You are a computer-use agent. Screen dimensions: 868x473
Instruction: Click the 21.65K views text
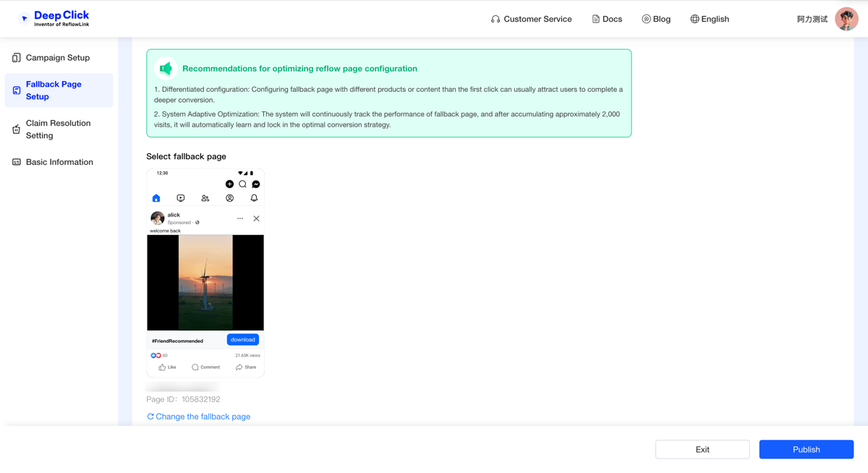247,356
